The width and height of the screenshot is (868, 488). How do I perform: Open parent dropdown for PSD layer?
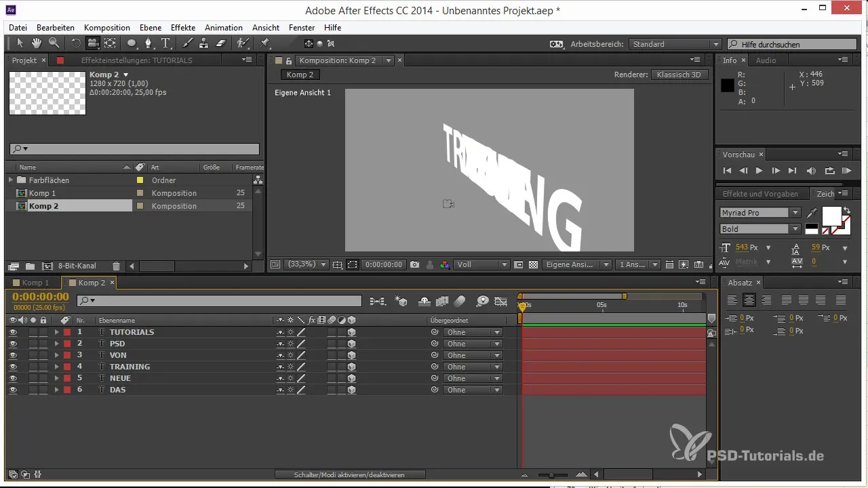(x=473, y=344)
